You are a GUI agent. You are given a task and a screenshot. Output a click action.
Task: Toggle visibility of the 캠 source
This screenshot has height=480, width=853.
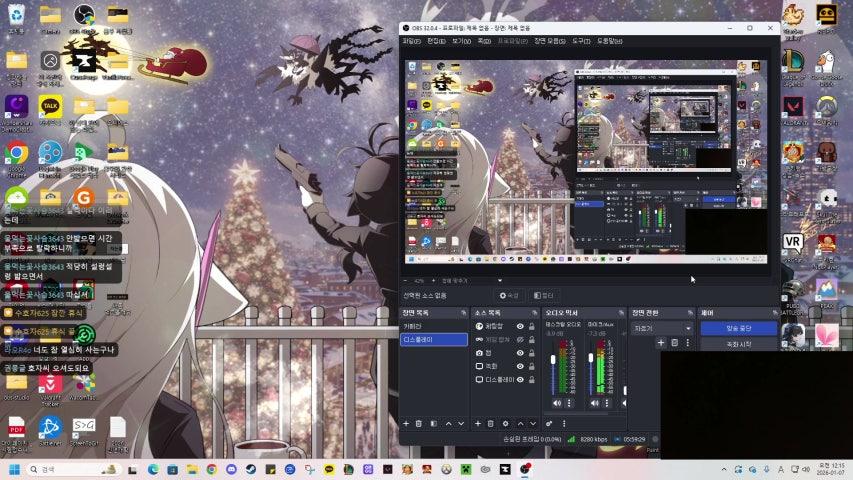point(520,353)
